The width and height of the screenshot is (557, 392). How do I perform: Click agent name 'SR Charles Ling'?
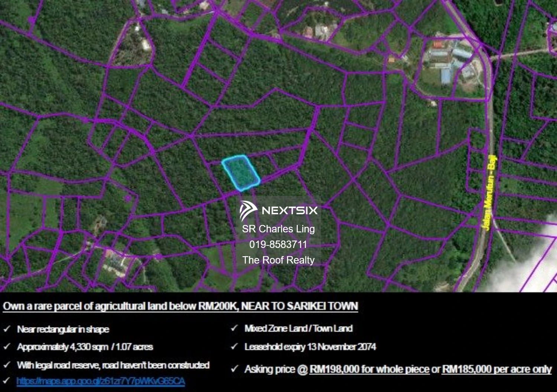point(278,229)
